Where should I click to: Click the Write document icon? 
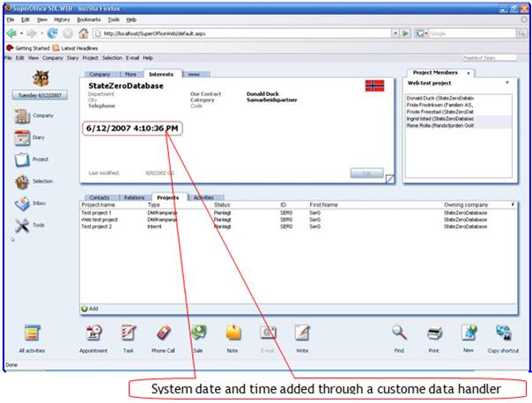pos(302,333)
